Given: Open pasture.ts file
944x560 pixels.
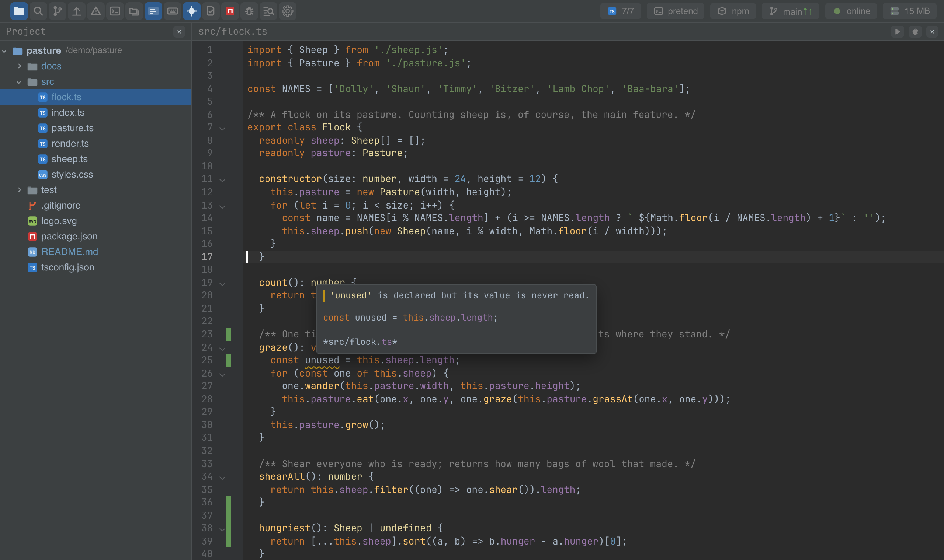Looking at the screenshot, I should click(x=96, y=128).
